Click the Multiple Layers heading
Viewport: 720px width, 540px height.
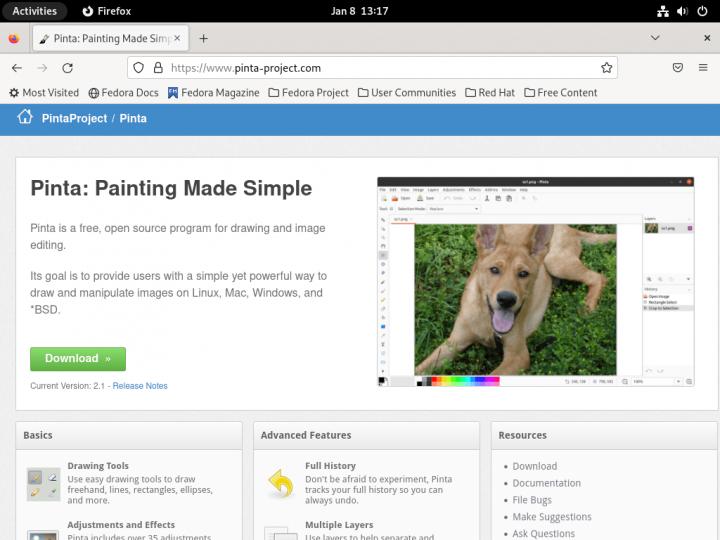339,524
